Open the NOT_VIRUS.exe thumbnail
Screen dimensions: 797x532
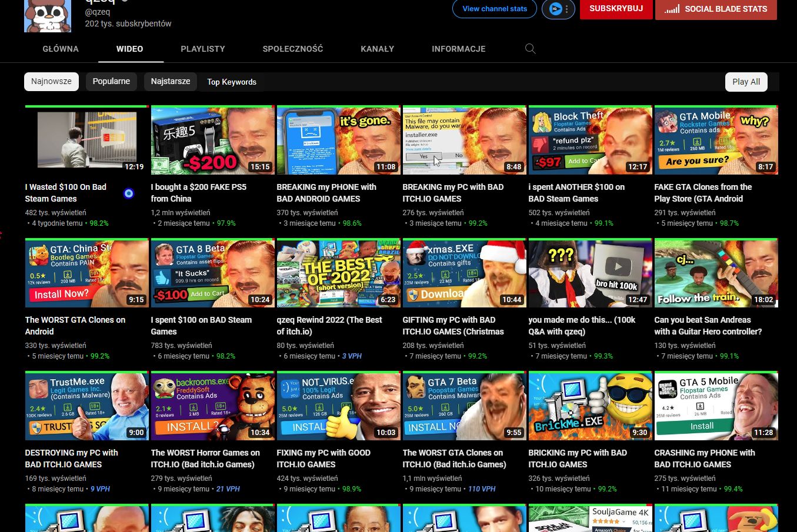(x=338, y=406)
